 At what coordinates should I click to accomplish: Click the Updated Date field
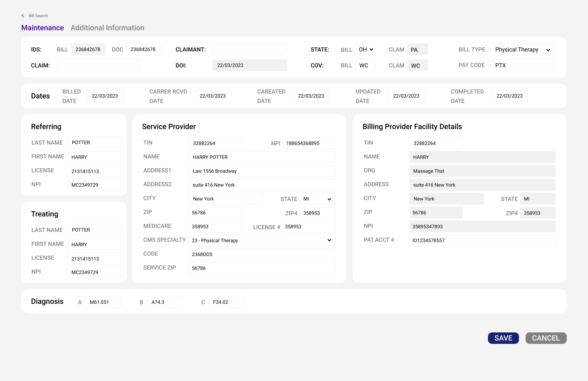tap(406, 96)
